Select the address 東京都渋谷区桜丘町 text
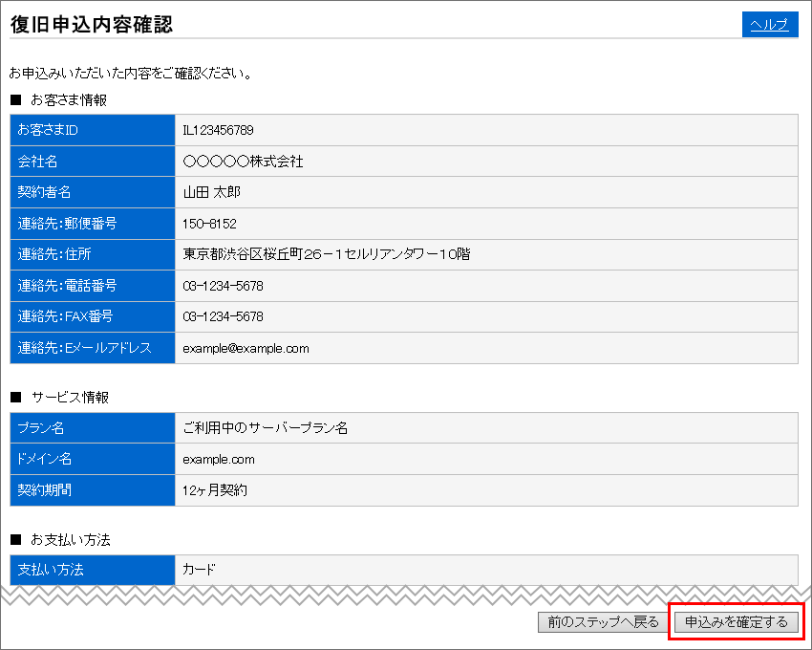812x650 pixels. (x=243, y=254)
